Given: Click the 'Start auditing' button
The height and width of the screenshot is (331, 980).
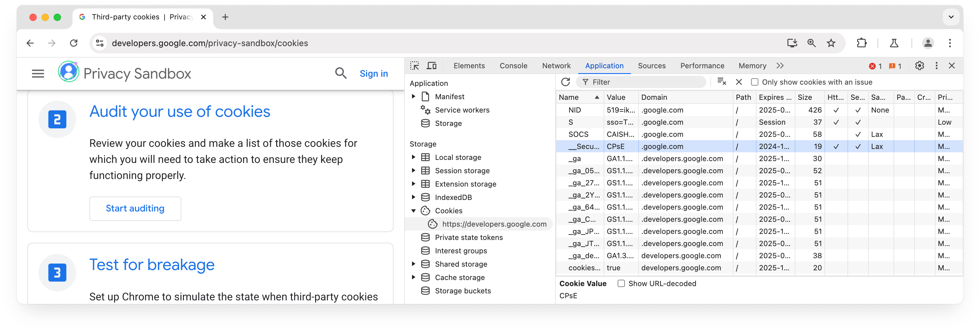Looking at the screenshot, I should pos(134,208).
